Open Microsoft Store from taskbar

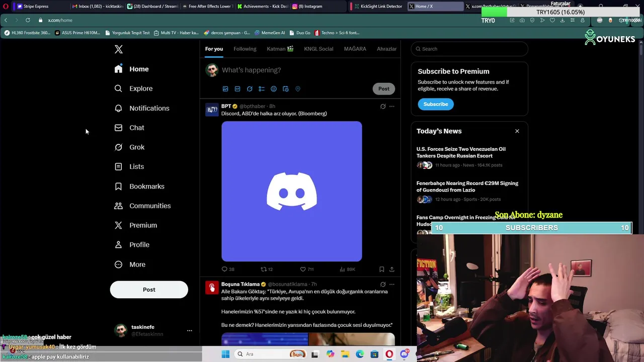(374, 354)
